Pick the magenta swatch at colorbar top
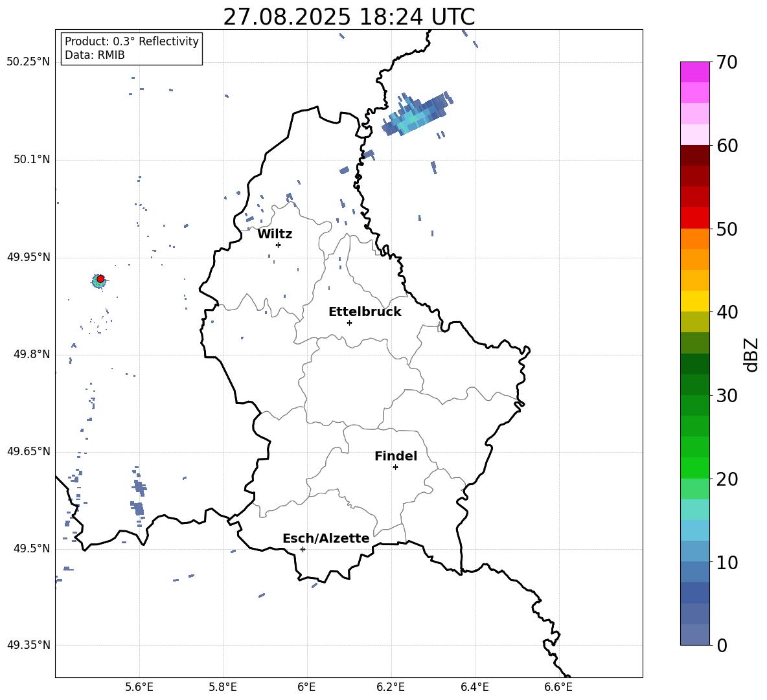The width and height of the screenshot is (767, 700). pyautogui.click(x=695, y=72)
